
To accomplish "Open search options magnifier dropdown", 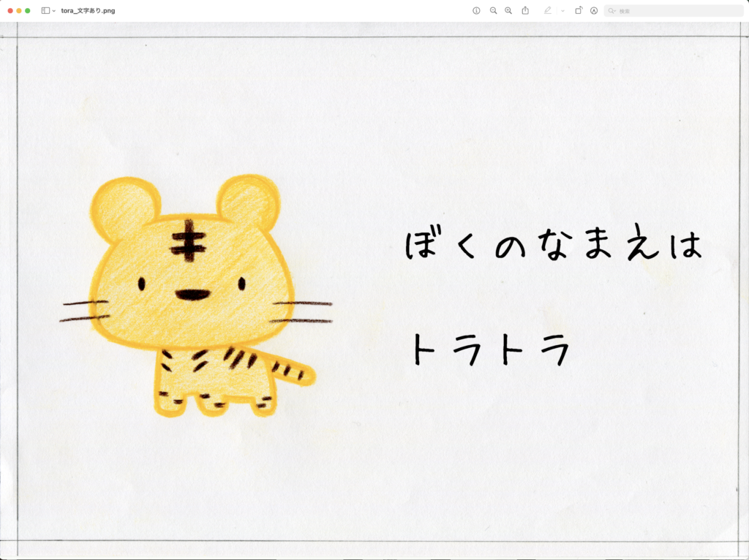I will (x=612, y=11).
